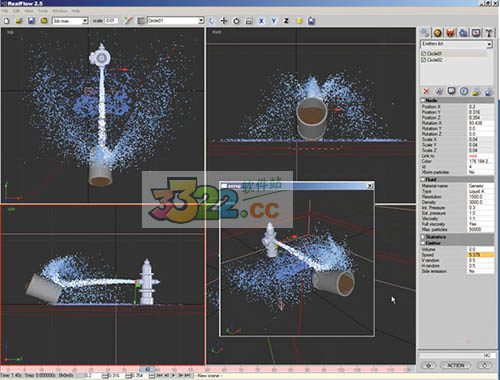Image resolution: width=500 pixels, height=380 pixels.
Task: Click the Save floppy disk icon
Action: point(31,21)
